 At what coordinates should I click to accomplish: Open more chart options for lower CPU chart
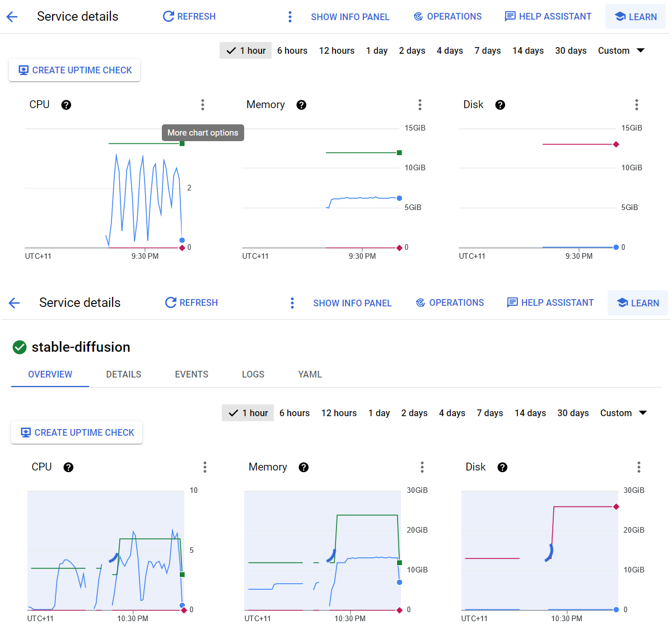pos(205,467)
